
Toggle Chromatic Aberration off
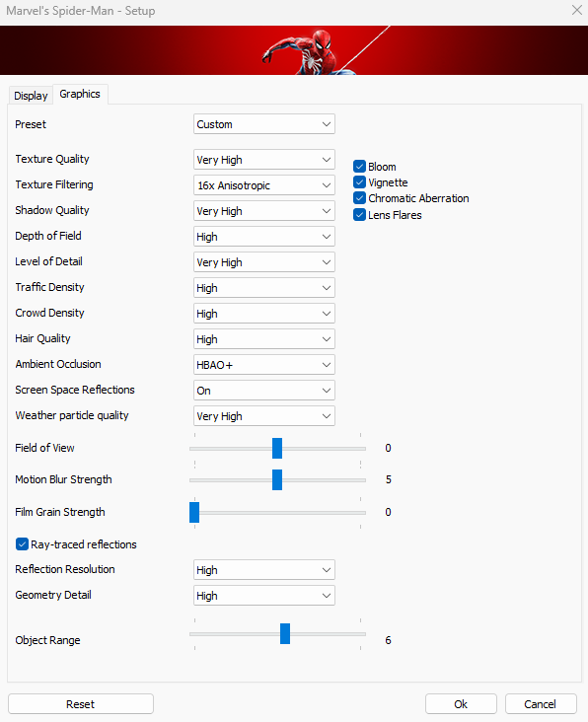click(x=360, y=198)
